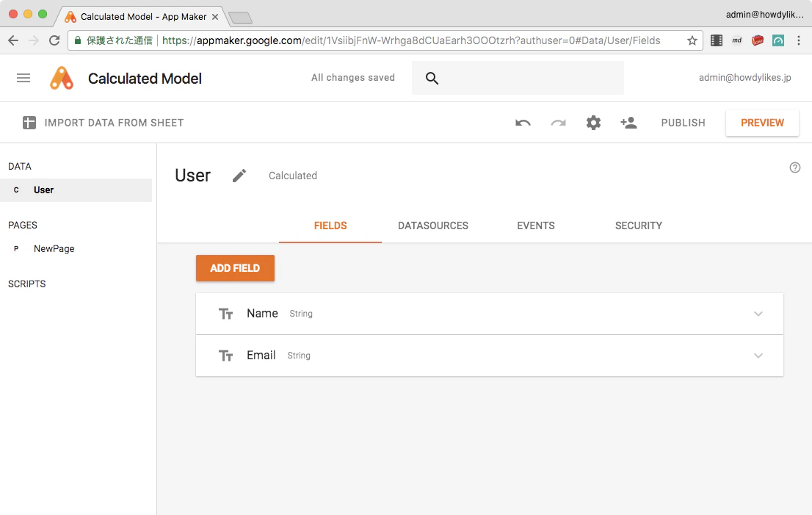This screenshot has width=812, height=515.
Task: Click the Scripts section header
Action: [27, 284]
